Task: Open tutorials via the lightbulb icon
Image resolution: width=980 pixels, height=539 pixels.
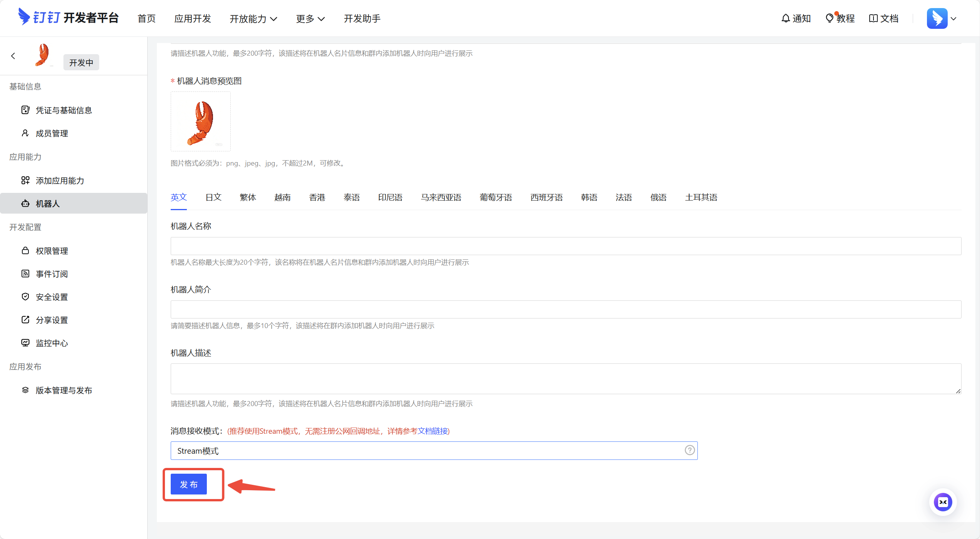Action: click(829, 18)
